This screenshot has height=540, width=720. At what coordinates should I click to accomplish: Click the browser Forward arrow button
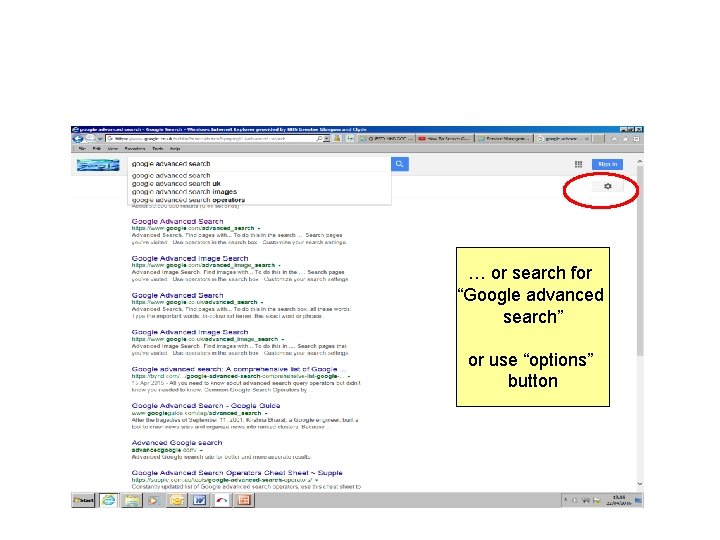90,139
